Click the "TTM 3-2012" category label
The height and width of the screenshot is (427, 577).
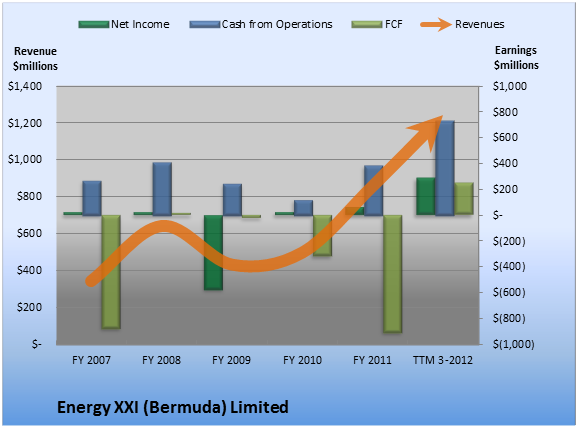click(443, 360)
